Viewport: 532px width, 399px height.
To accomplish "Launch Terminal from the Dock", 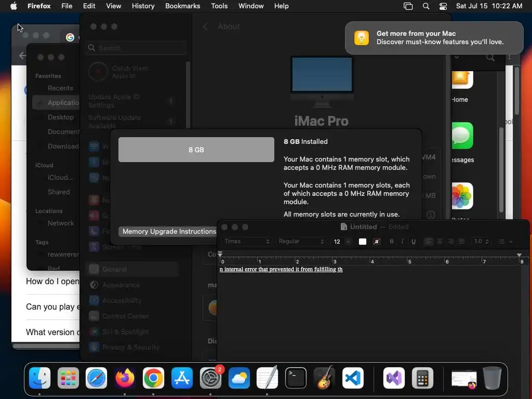I will click(x=296, y=378).
